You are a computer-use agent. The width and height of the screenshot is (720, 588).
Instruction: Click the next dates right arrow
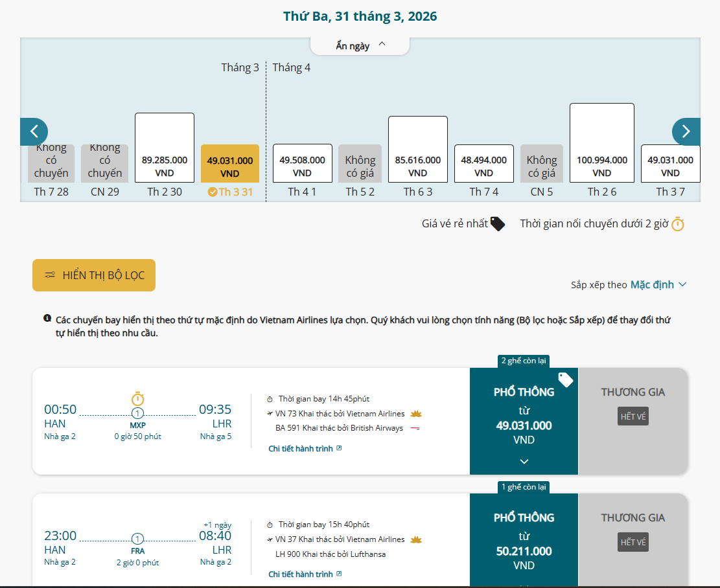(x=686, y=132)
